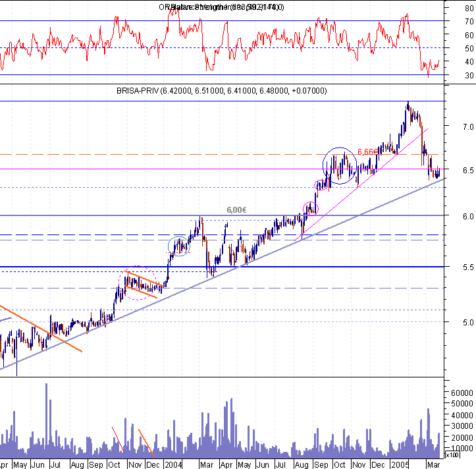Image resolution: width=476 pixels, height=469 pixels.
Task: Select the 70 label on RSI axis
Action: 469,22
